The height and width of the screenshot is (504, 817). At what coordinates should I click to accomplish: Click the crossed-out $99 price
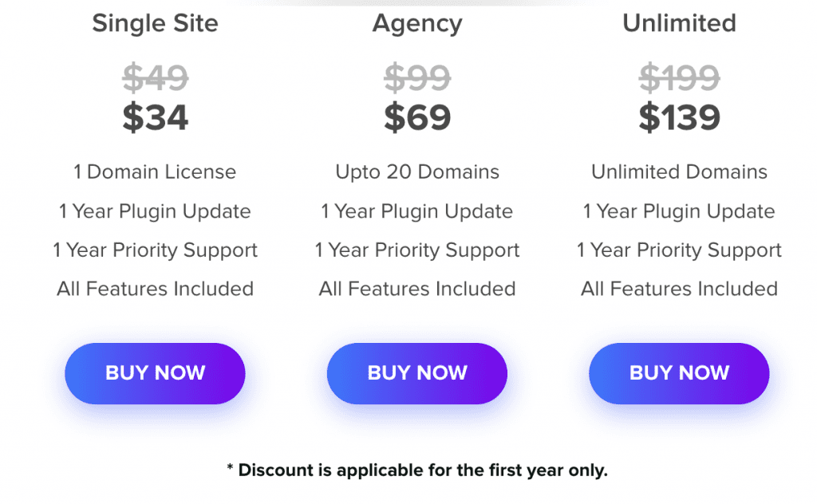(417, 78)
